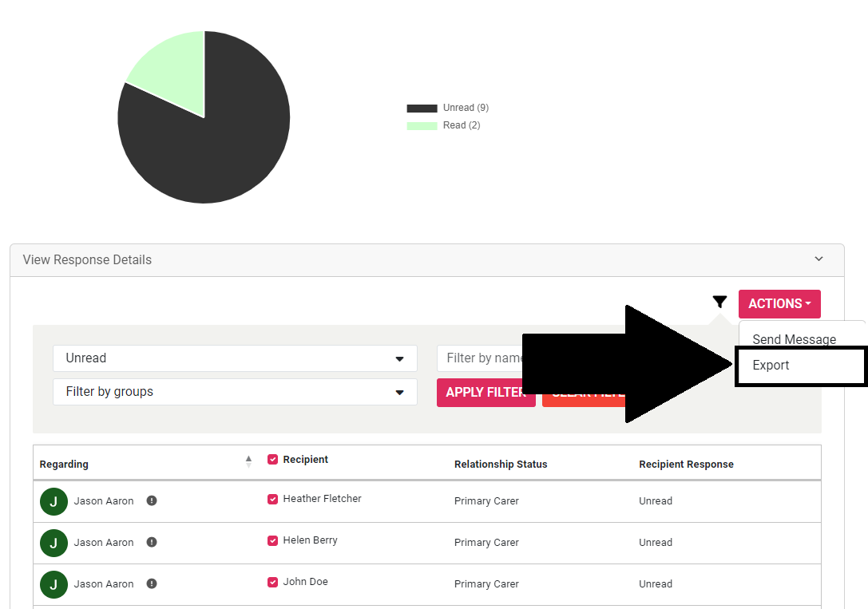868x609 pixels.
Task: Uncheck the Helen Berry recipient checkbox
Action: [273, 541]
